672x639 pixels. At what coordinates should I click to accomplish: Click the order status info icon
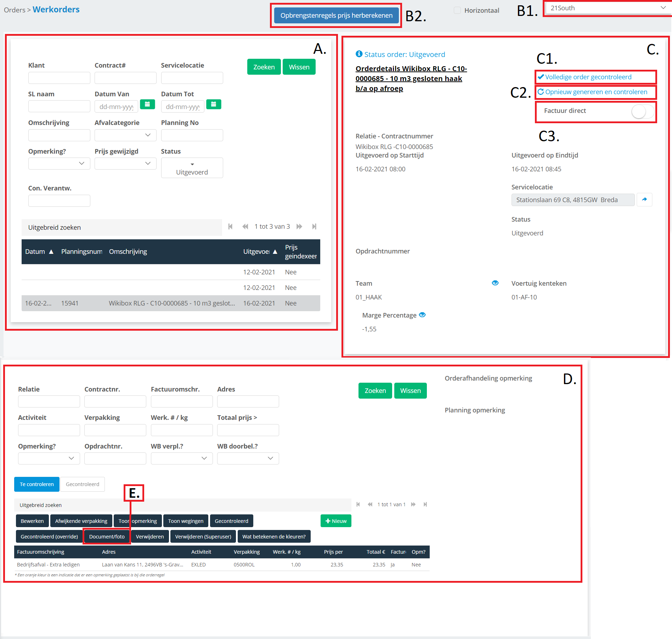coord(359,54)
